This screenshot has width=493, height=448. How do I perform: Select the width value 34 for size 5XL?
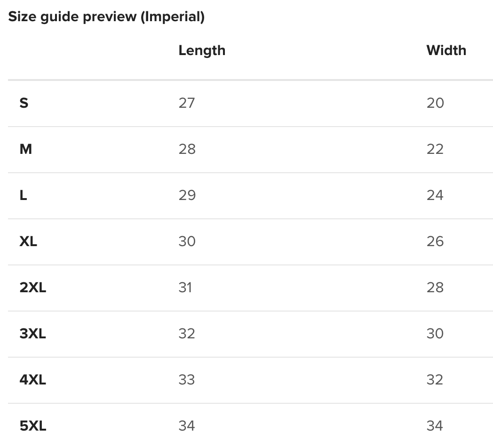tap(435, 426)
